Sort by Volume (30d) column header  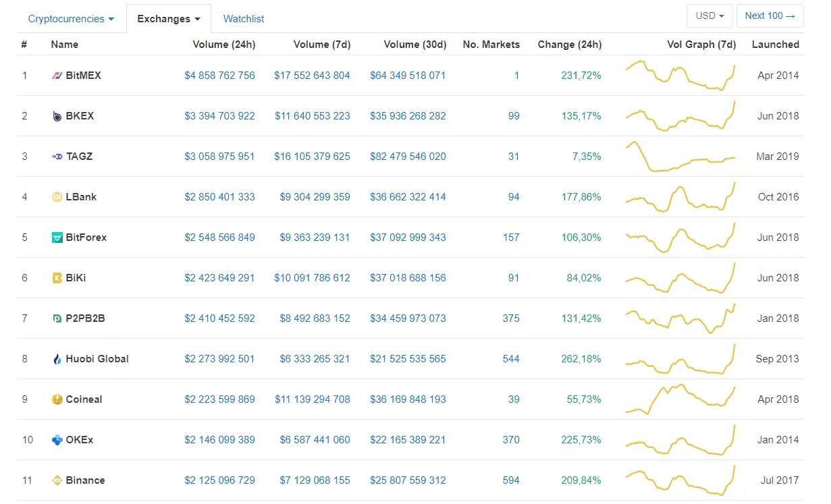pos(415,45)
